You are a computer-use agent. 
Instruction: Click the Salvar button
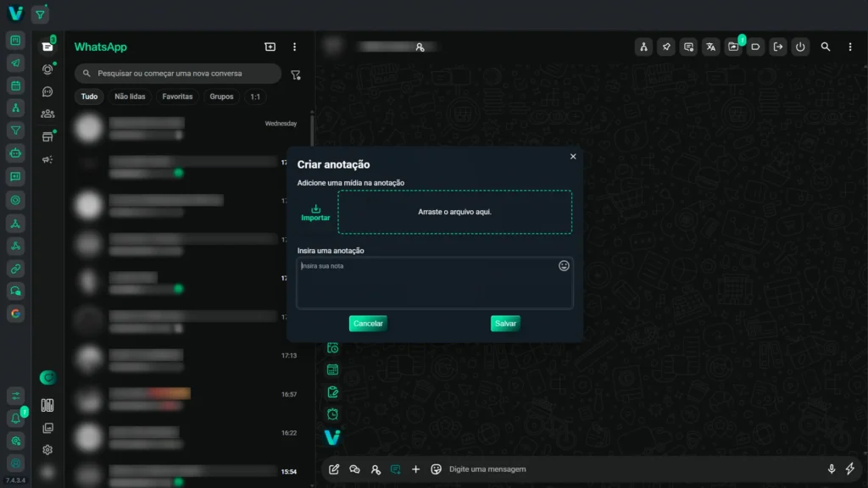pos(505,324)
